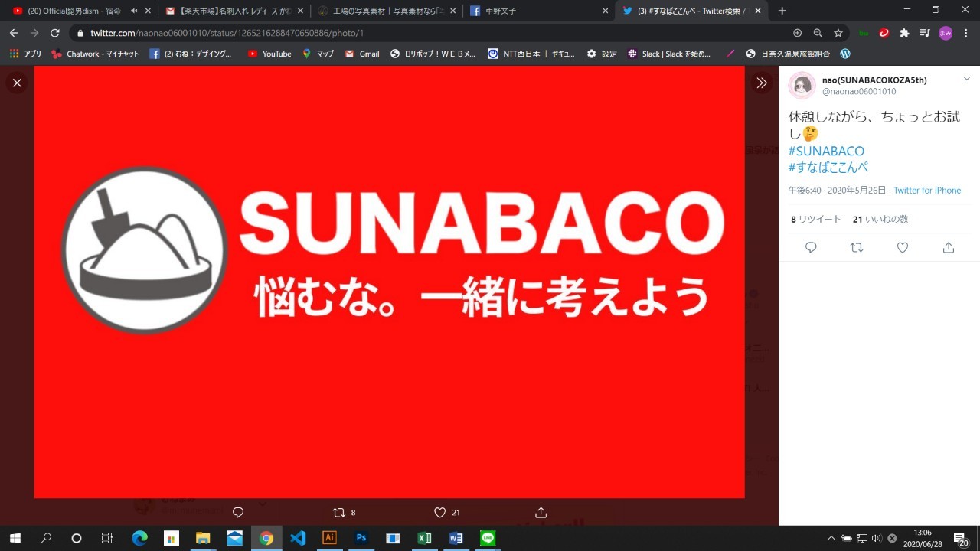The height and width of the screenshot is (551, 980).
Task: Click the share icon below the photo
Action: click(541, 512)
